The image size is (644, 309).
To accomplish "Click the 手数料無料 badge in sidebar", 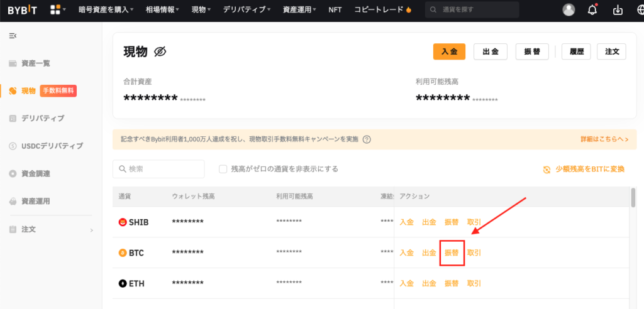I will pos(58,90).
